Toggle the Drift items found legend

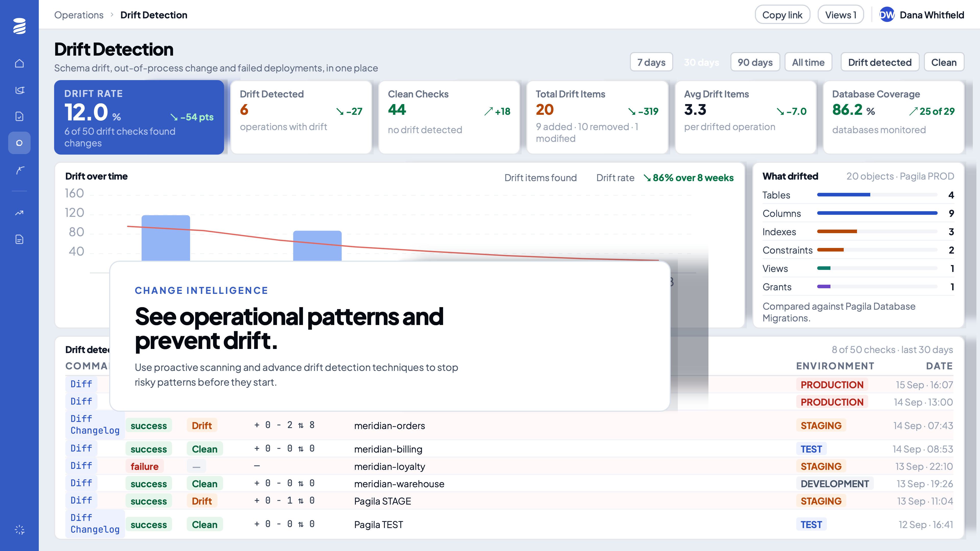(540, 178)
